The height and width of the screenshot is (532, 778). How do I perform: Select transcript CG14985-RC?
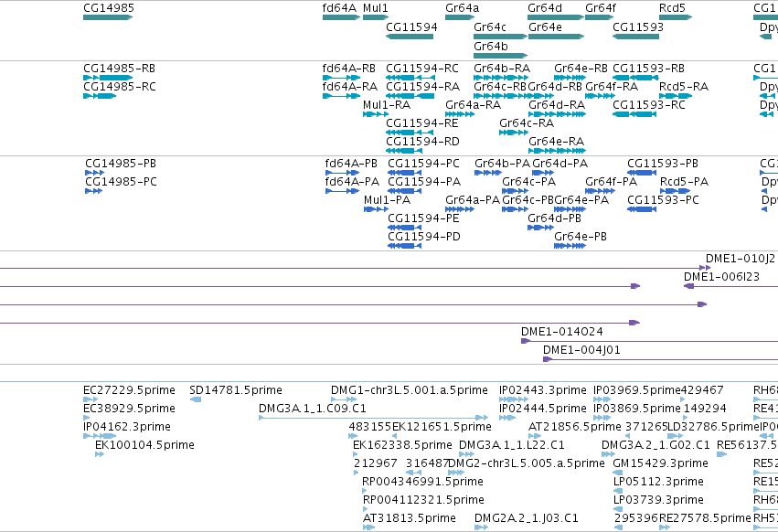click(100, 96)
